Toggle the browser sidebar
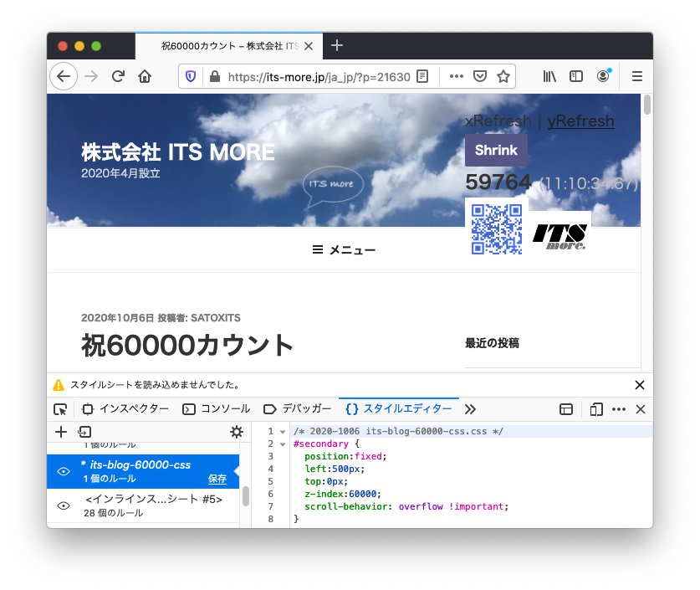Viewport: 700px width, 590px height. click(x=576, y=76)
